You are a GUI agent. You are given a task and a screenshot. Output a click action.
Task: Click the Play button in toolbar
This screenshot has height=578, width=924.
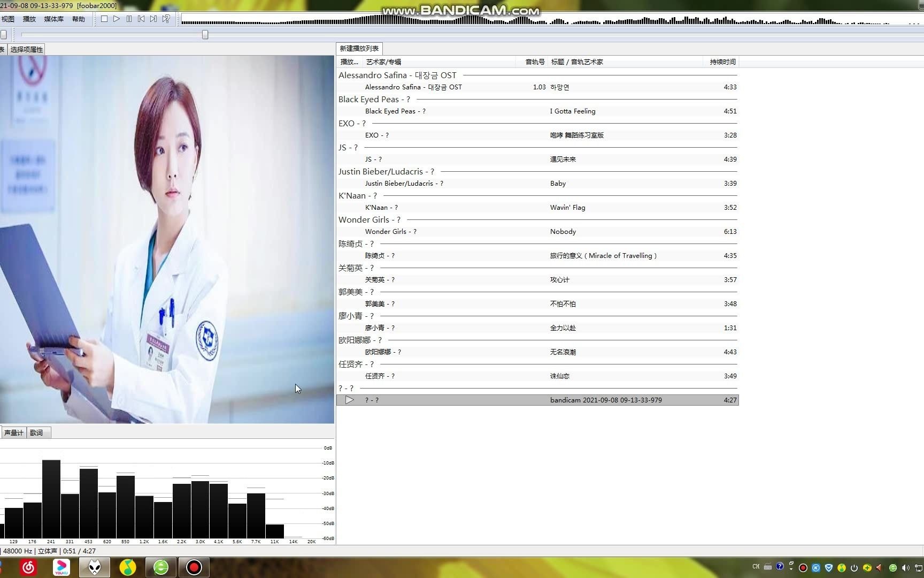click(x=117, y=19)
